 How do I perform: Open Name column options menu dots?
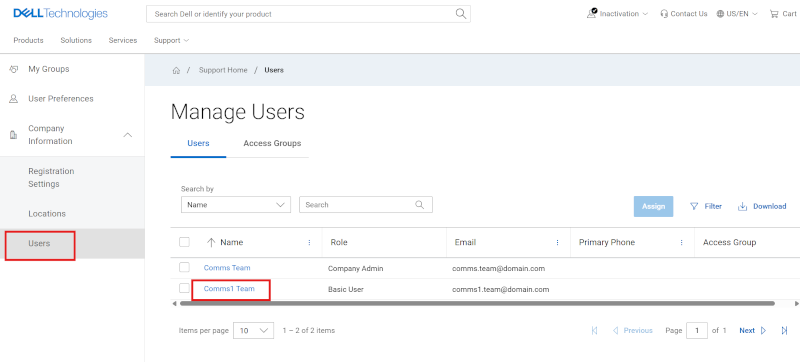pos(309,242)
